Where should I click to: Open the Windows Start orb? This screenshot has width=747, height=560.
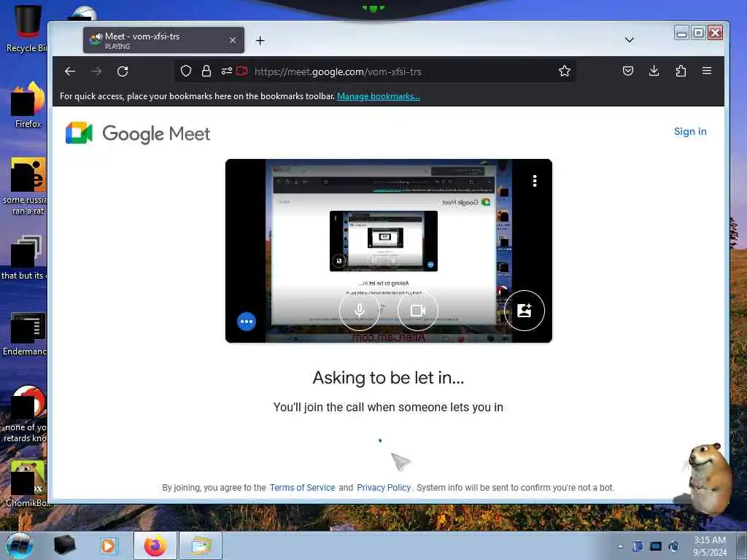[x=20, y=545]
